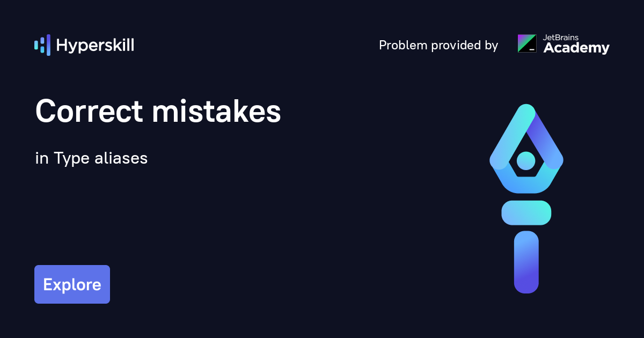The image size is (644, 338).
Task: Click the Hyperskill wordmark text
Action: tap(95, 46)
